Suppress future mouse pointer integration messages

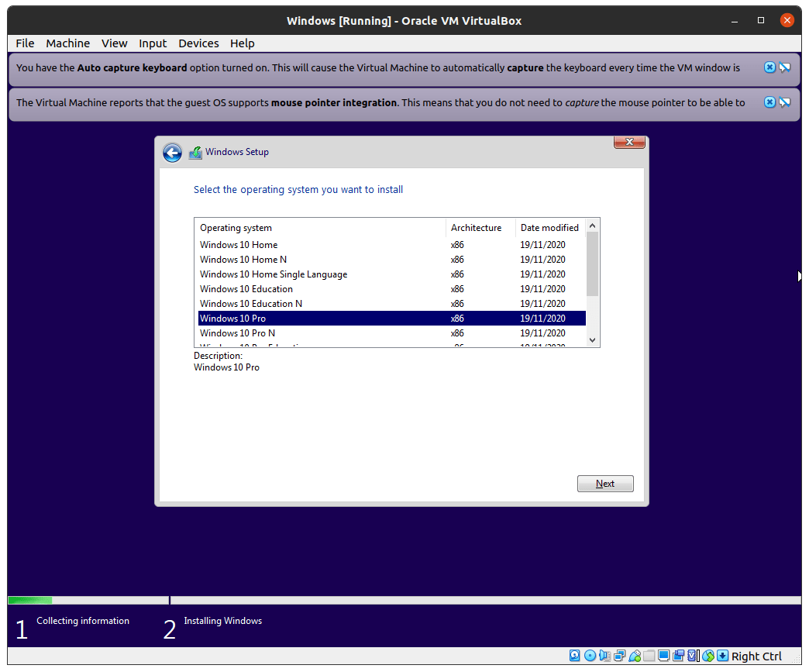pos(785,102)
